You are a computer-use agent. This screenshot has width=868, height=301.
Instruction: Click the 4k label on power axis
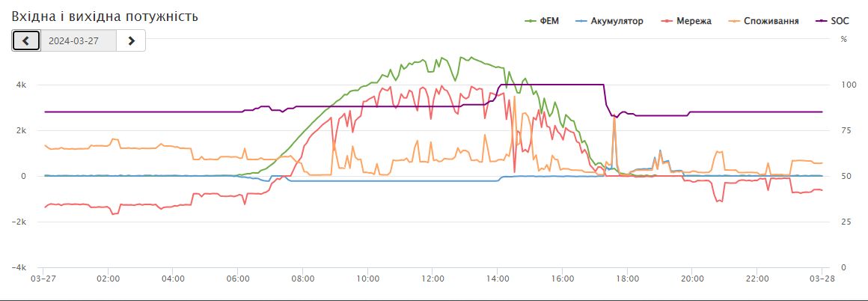[x=22, y=85]
